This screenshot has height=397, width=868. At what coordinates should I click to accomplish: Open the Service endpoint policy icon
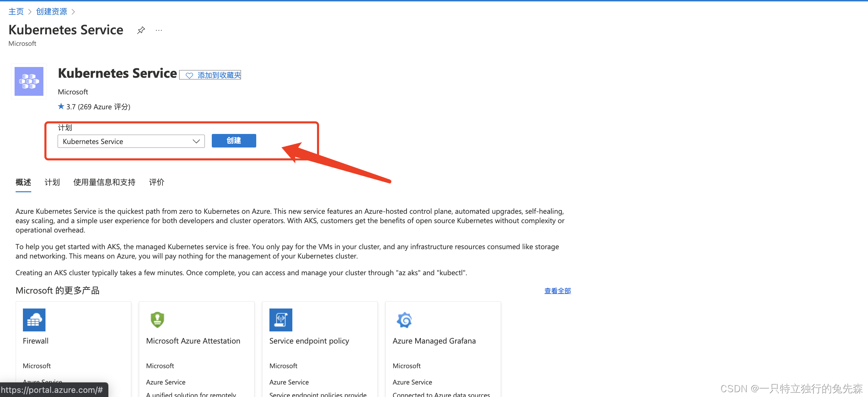(281, 320)
